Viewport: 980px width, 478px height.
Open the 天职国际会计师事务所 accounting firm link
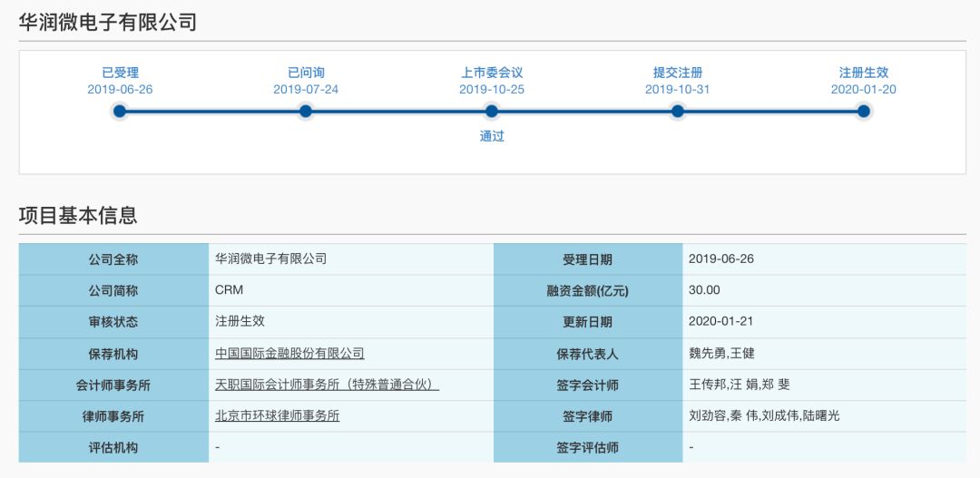coord(327,385)
